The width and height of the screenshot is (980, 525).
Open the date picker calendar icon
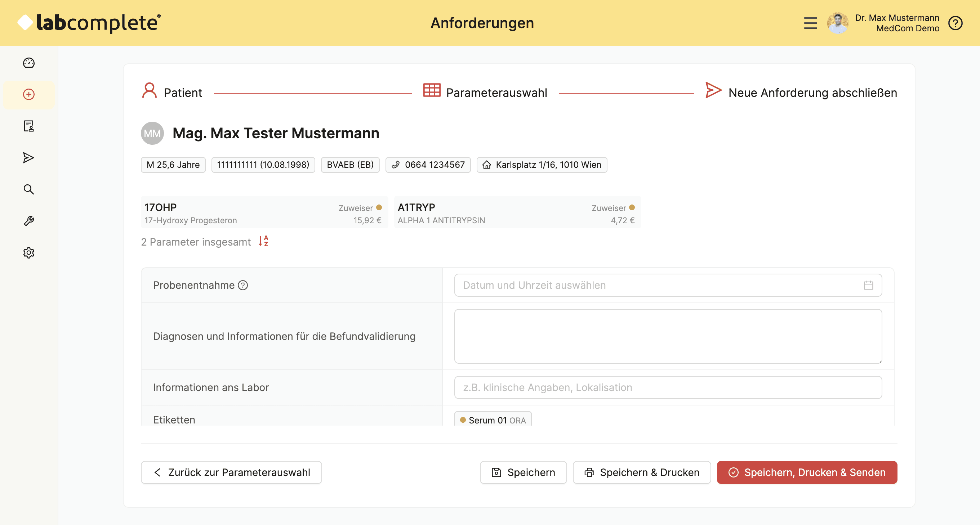coord(869,285)
